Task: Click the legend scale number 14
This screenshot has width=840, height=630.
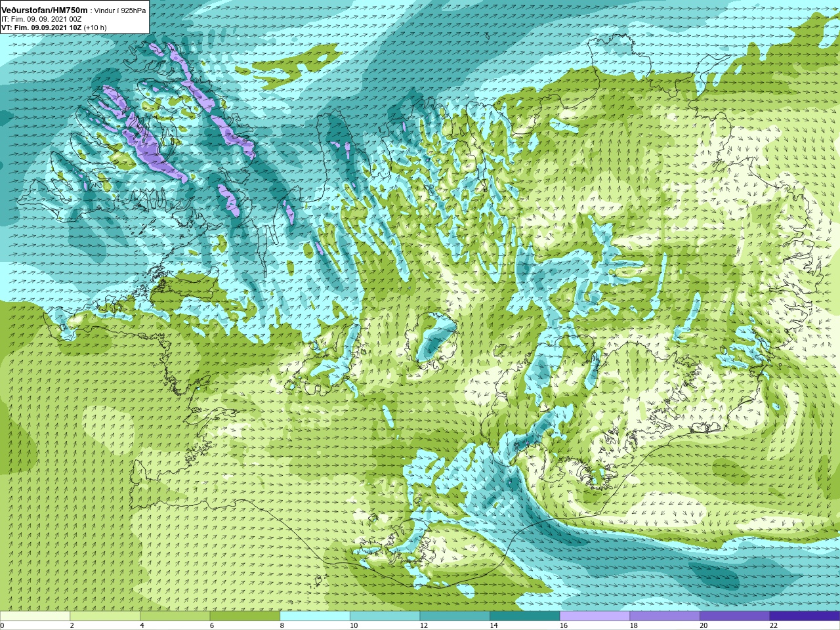Action: [494, 625]
